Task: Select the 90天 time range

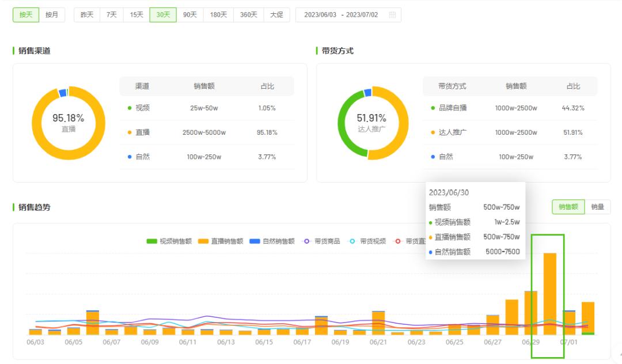Action: point(190,15)
